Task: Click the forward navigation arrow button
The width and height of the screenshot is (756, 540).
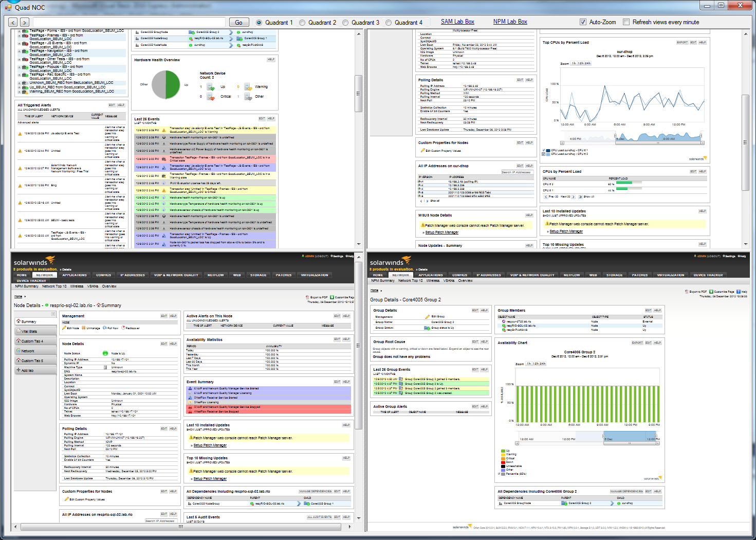Action: tap(25, 22)
